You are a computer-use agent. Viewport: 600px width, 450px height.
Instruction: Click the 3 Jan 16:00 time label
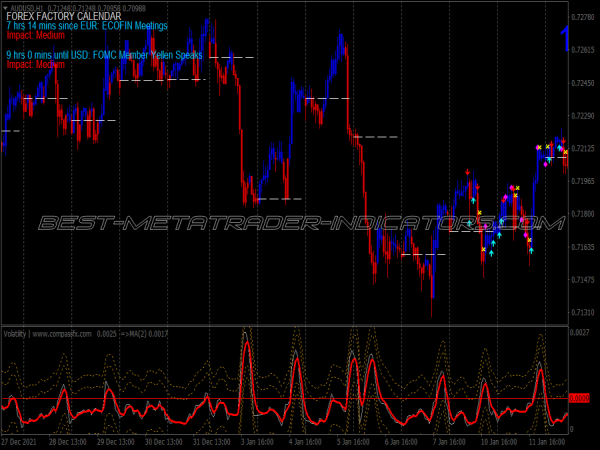coord(258,442)
